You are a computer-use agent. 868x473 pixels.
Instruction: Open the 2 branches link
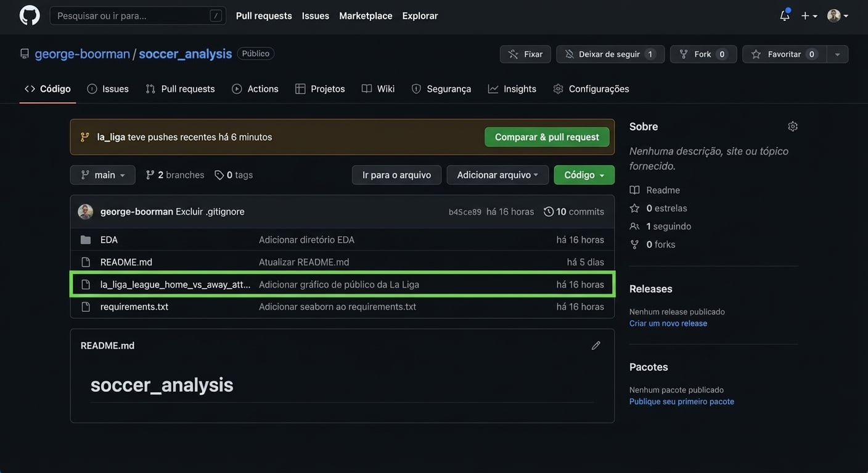point(175,175)
